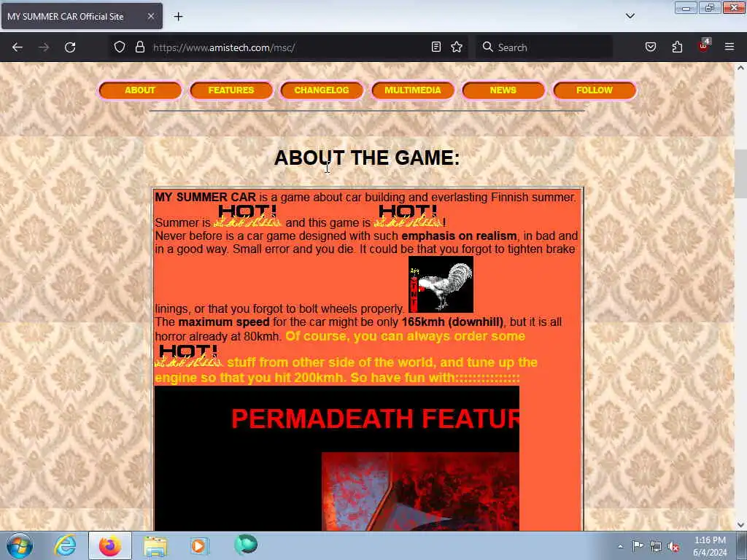
Task: Open the Windows Start menu orb
Action: 20,545
